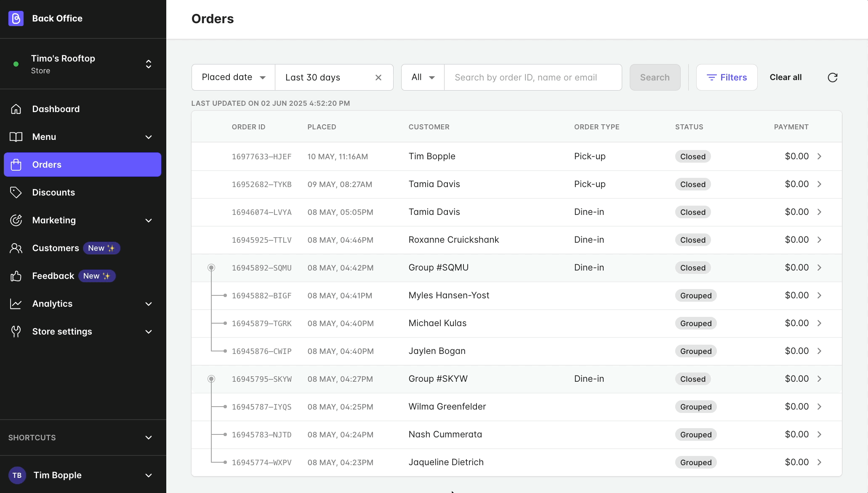The image size is (868, 493).
Task: Open arrow for Roxanne Cruickshank order
Action: 820,240
